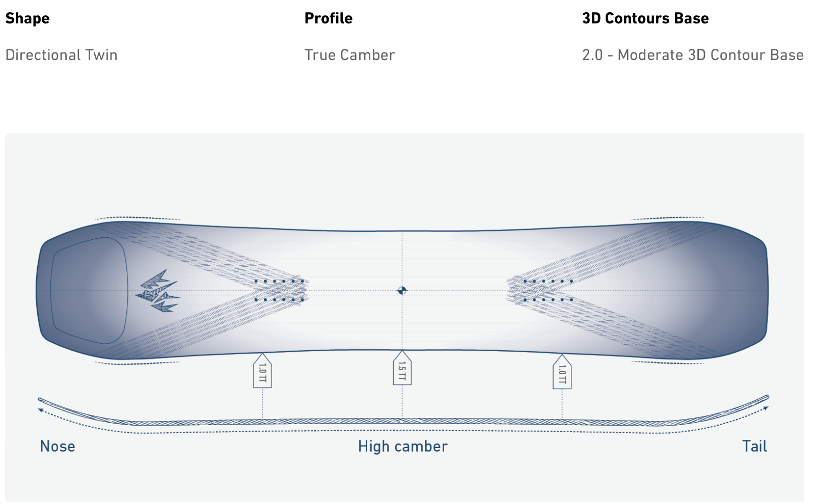The image size is (817, 504).
Task: Click the Nose label
Action: (x=58, y=446)
